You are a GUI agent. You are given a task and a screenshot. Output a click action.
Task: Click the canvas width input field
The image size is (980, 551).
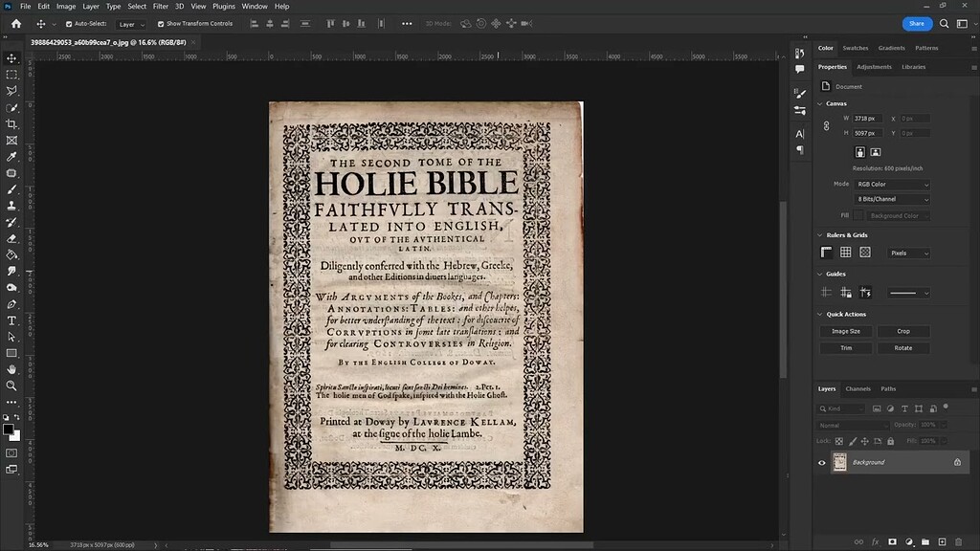coord(866,118)
